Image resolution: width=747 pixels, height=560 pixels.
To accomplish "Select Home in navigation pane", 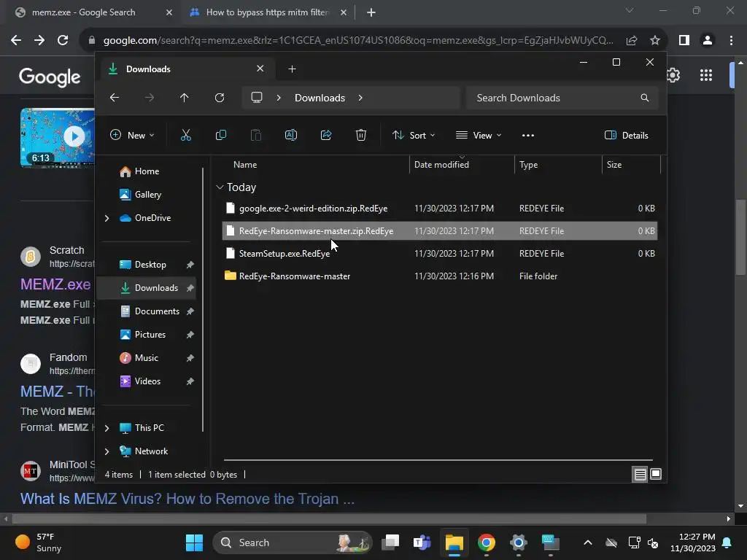I will click(x=147, y=171).
